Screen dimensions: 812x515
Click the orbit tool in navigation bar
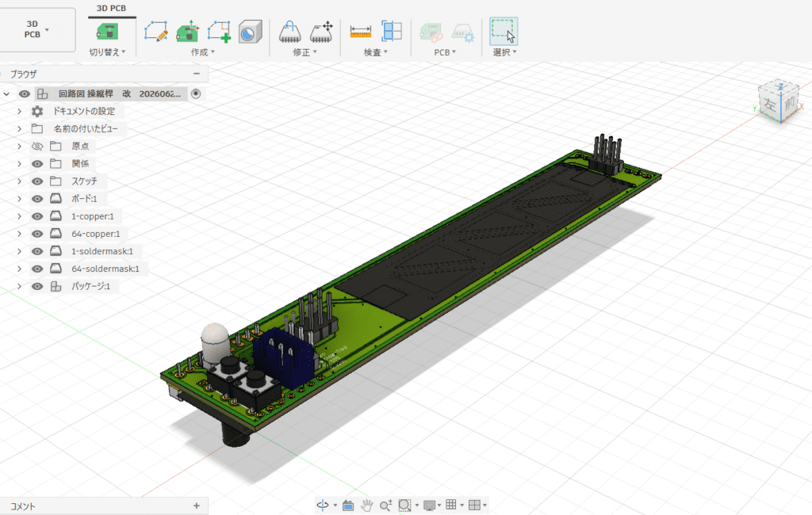tap(323, 505)
